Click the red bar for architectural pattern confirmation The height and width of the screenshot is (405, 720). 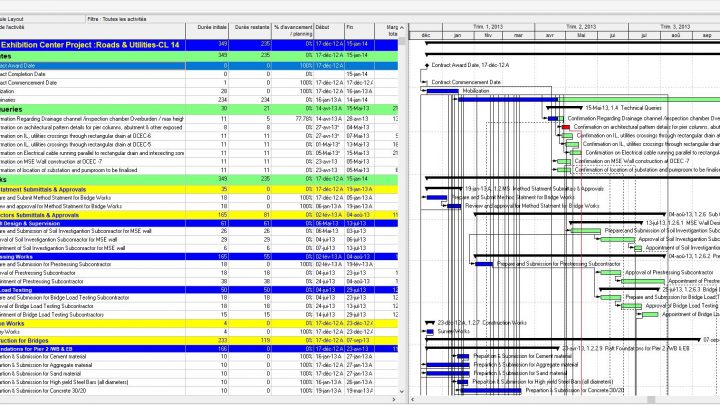[x=566, y=127]
